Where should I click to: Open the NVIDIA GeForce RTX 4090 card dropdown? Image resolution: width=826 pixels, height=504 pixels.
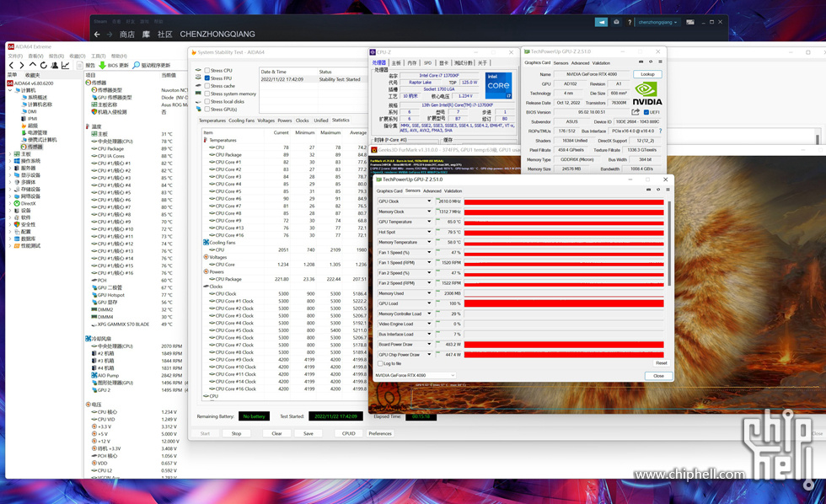(453, 375)
